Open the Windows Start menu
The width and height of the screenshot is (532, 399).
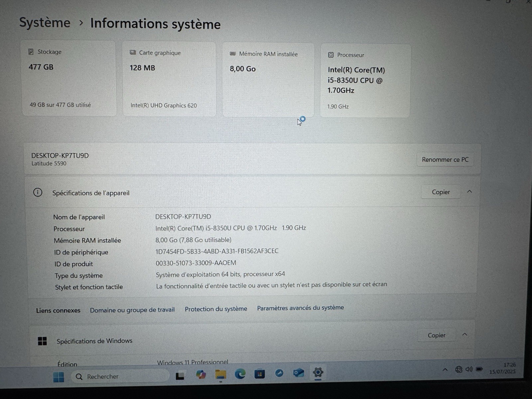pos(59,377)
